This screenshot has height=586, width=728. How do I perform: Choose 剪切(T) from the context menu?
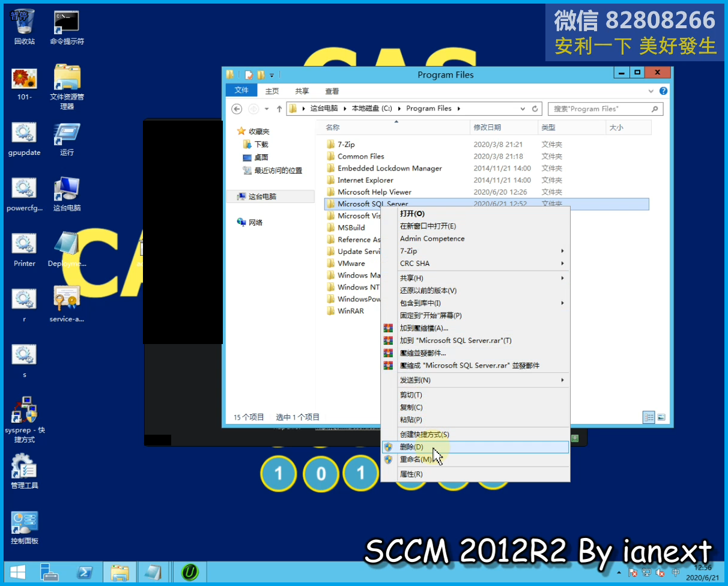[x=475, y=395]
